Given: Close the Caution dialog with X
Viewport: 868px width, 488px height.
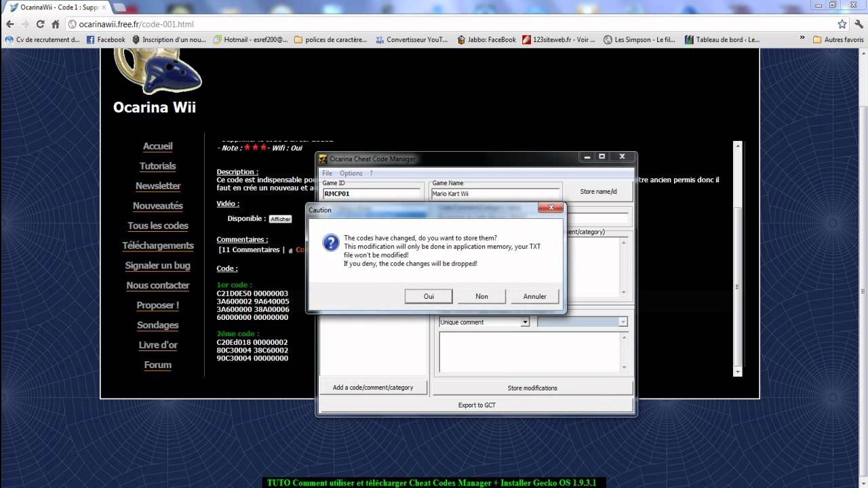Looking at the screenshot, I should (x=551, y=207).
